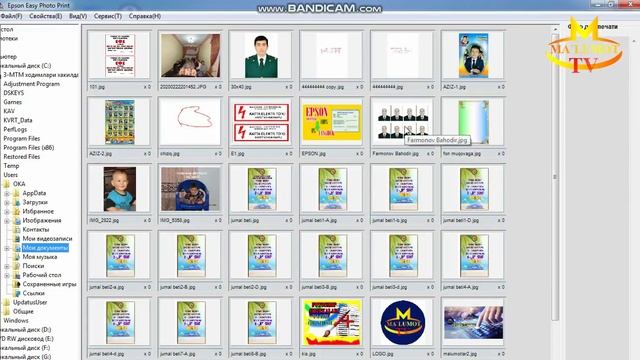Select the Restored Files folder
Viewport: 640px width, 360px height.
click(22, 157)
